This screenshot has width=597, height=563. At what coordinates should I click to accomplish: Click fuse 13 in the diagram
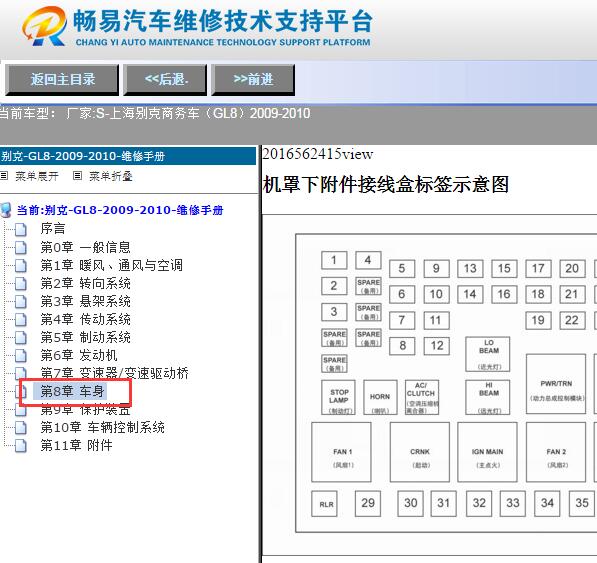(x=470, y=269)
